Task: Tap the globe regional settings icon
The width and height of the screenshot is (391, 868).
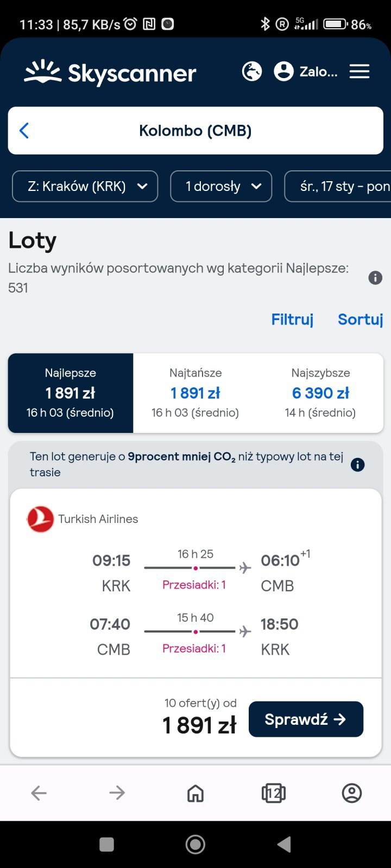Action: (251, 72)
